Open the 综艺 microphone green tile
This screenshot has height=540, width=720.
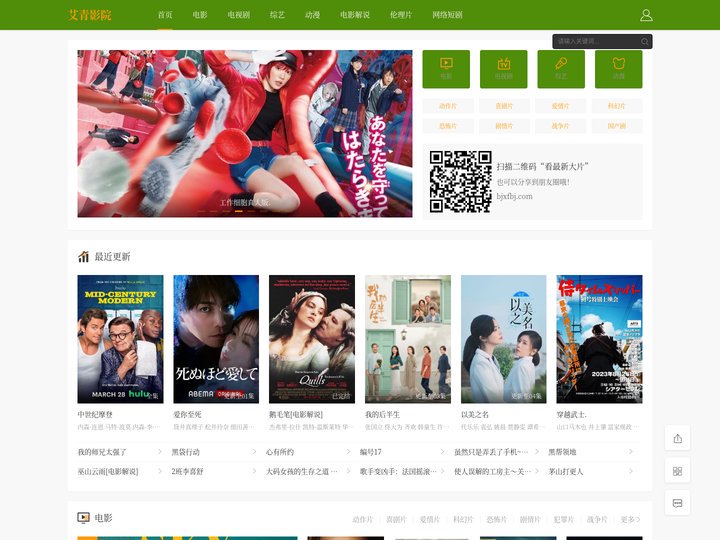(x=561, y=69)
